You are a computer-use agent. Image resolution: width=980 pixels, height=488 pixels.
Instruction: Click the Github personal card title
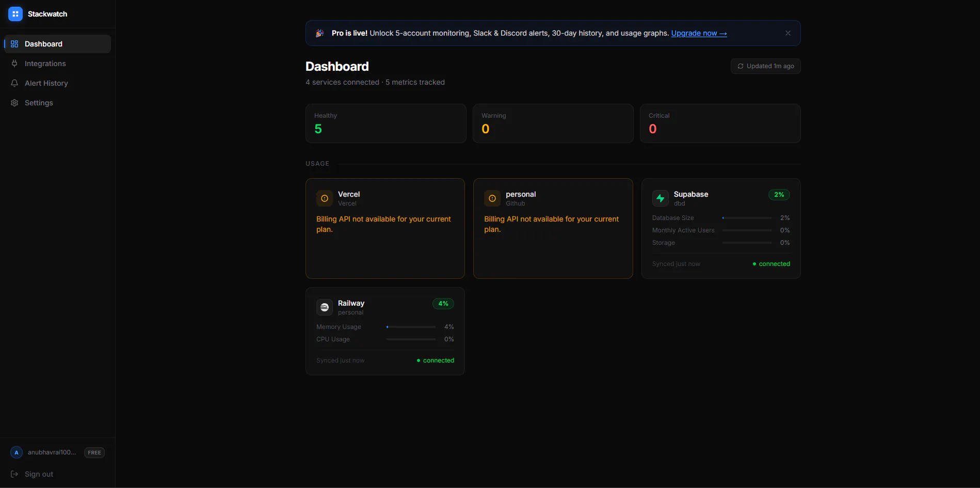[x=521, y=194]
